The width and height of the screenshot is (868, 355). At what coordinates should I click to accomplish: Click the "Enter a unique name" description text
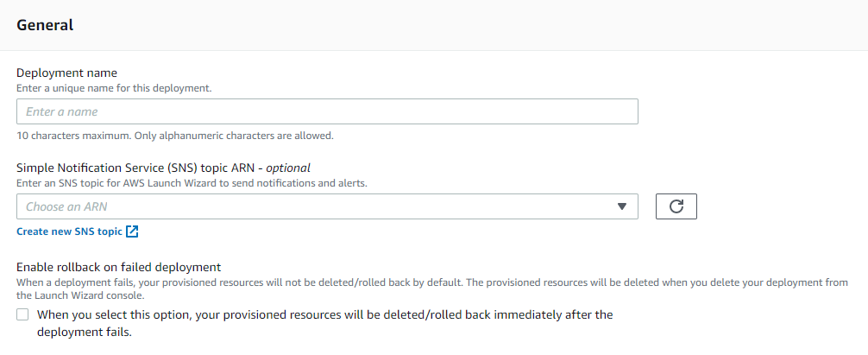click(114, 88)
